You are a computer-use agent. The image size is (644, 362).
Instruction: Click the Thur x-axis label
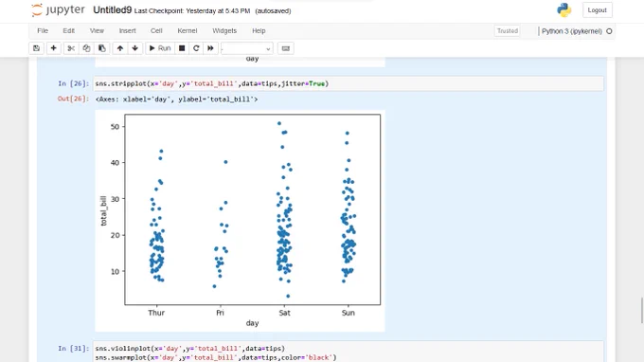tap(156, 313)
